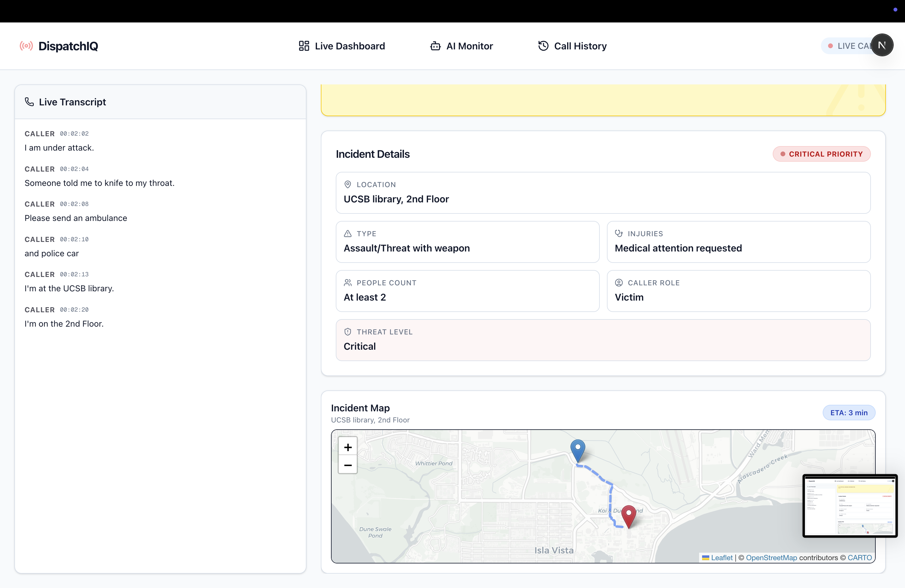Image resolution: width=905 pixels, height=588 pixels.
Task: Click the Critical Priority badge
Action: [821, 154]
